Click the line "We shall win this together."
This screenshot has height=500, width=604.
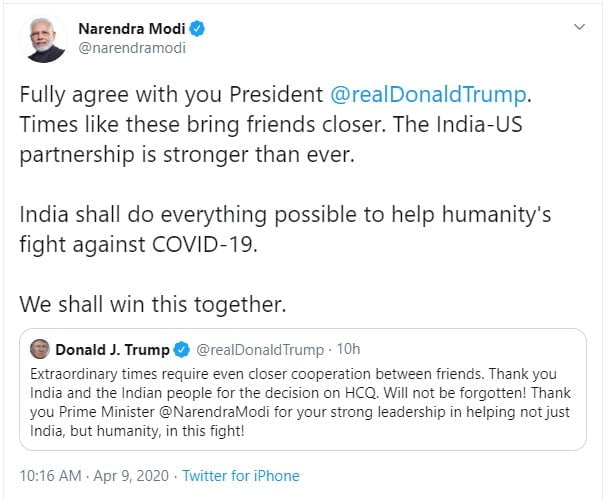coord(153,302)
